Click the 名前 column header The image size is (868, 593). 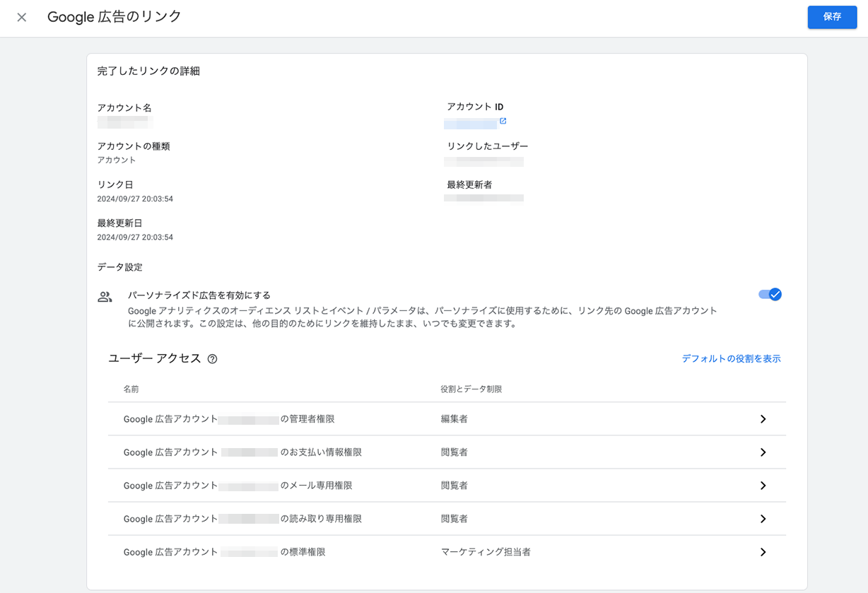(131, 389)
